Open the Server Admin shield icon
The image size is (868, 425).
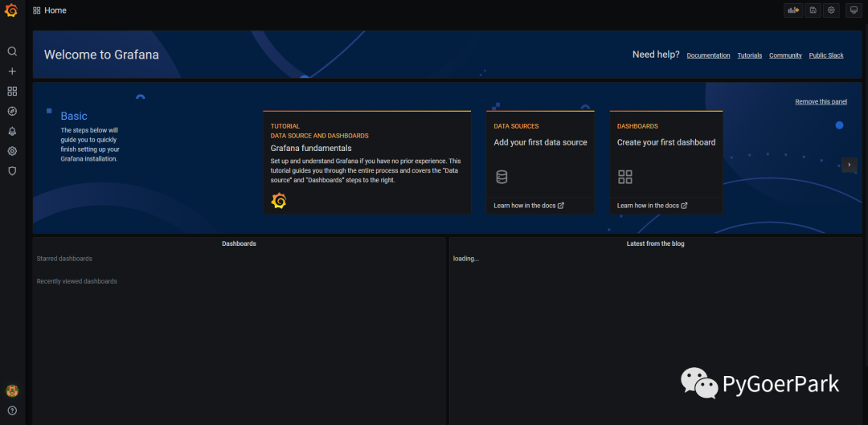(x=12, y=171)
